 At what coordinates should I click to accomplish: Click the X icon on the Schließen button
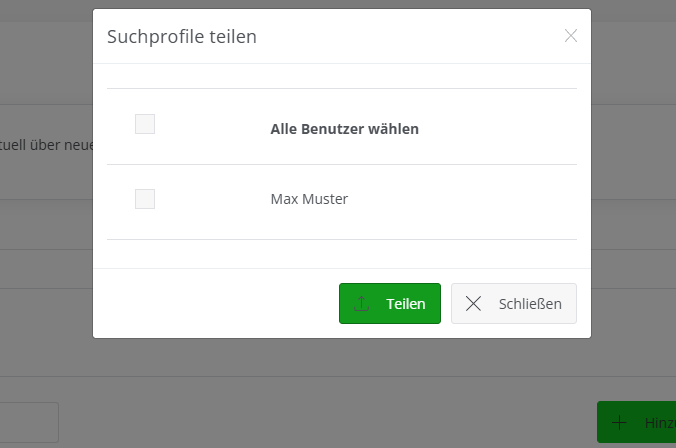pos(474,304)
